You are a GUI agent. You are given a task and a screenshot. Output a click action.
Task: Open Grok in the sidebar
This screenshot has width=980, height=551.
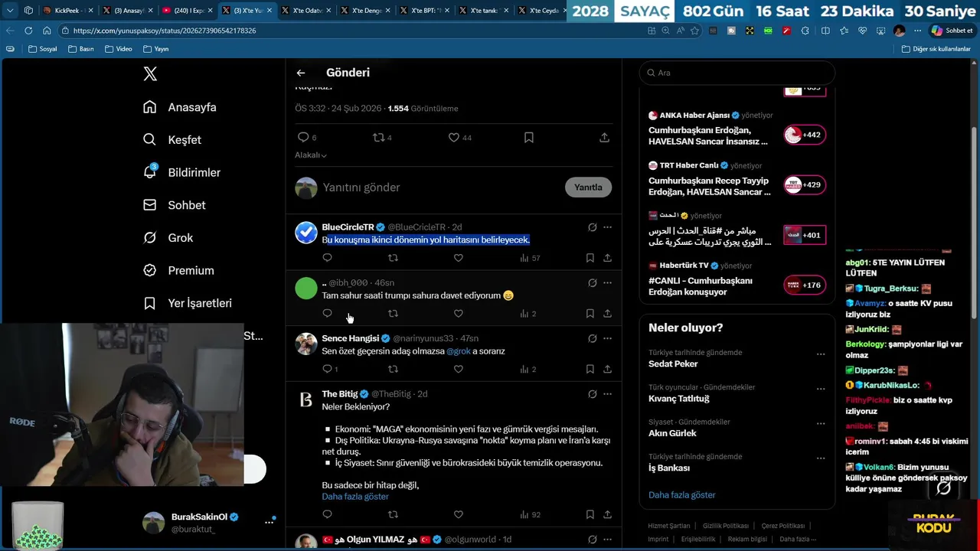click(168, 238)
